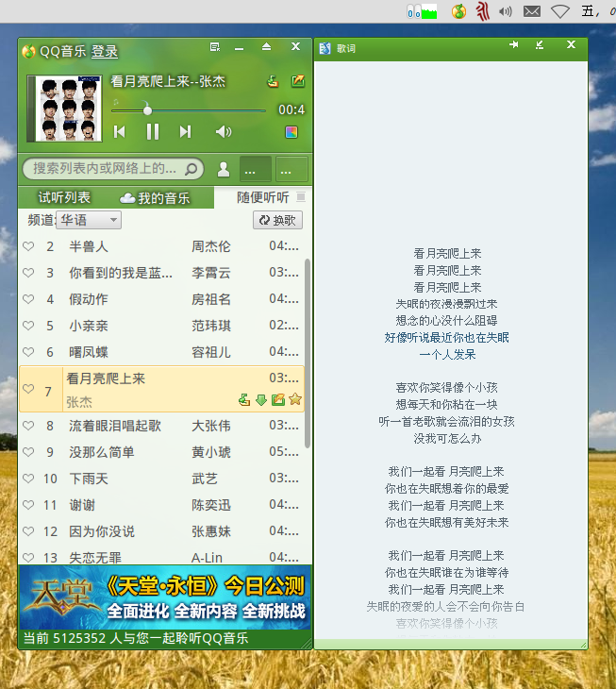The width and height of the screenshot is (616, 689).
Task: Click the playback progress slider handle
Action: click(147, 110)
